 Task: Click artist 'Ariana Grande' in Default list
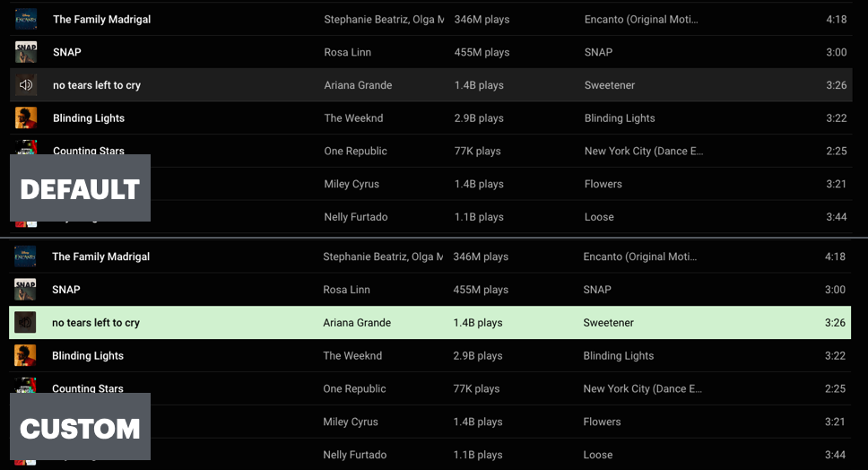pos(358,85)
